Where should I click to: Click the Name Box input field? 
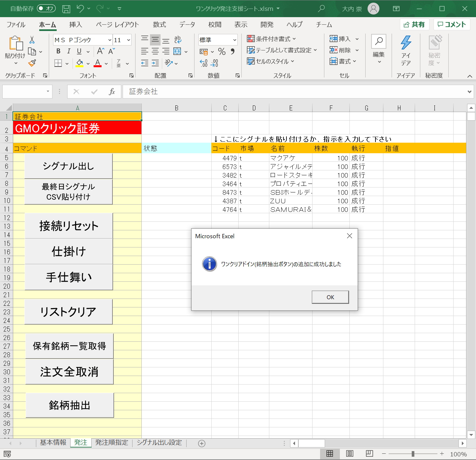pyautogui.click(x=27, y=92)
